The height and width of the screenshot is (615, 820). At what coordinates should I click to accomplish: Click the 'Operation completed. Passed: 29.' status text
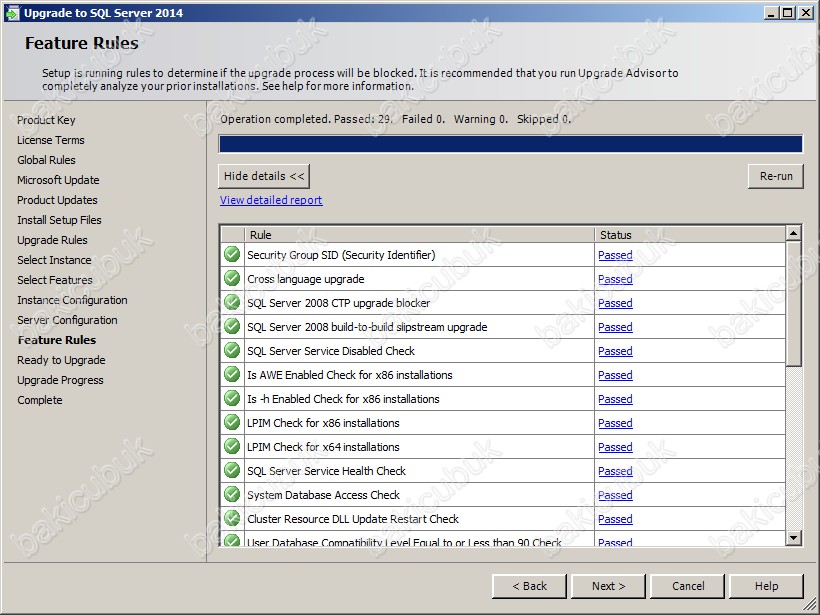point(306,119)
